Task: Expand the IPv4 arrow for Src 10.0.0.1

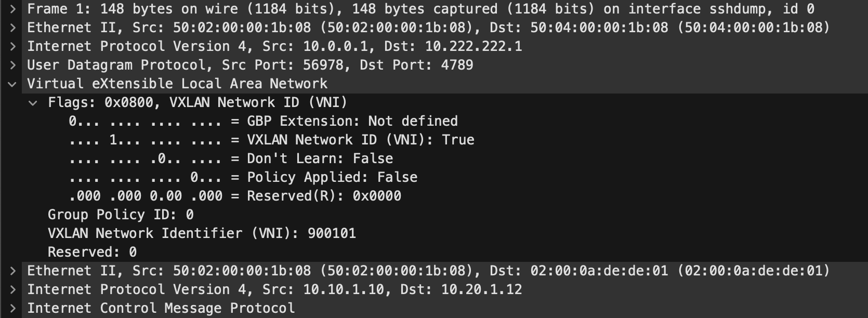Action: [12, 46]
